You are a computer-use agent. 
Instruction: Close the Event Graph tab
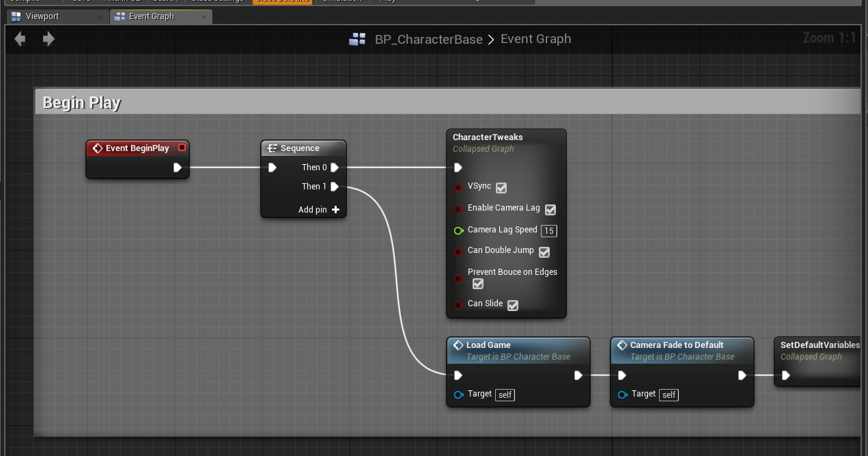(204, 16)
